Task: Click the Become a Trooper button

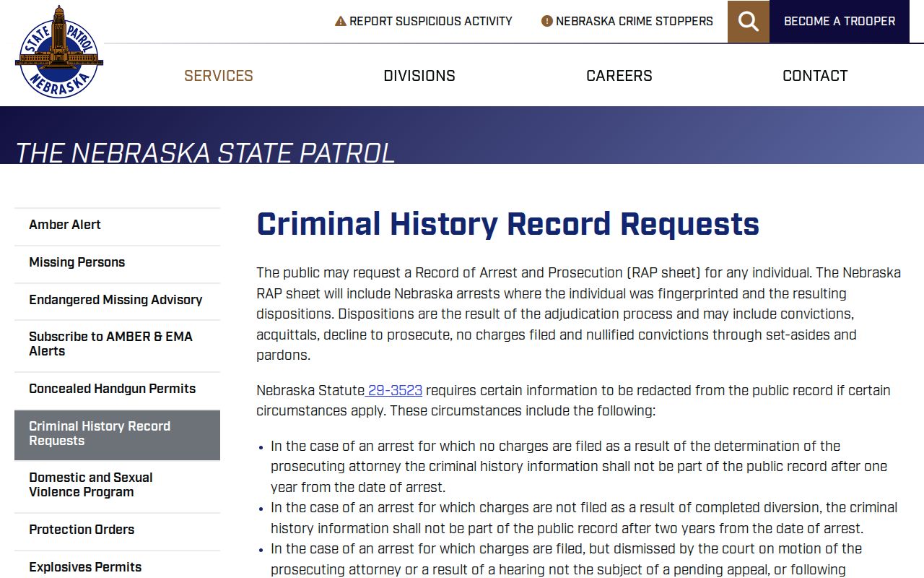Action: (x=840, y=22)
